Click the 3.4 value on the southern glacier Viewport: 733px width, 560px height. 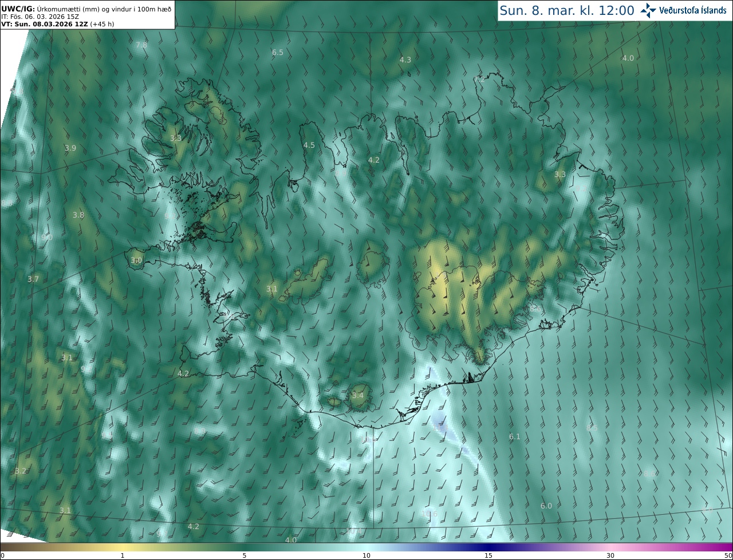point(358,395)
